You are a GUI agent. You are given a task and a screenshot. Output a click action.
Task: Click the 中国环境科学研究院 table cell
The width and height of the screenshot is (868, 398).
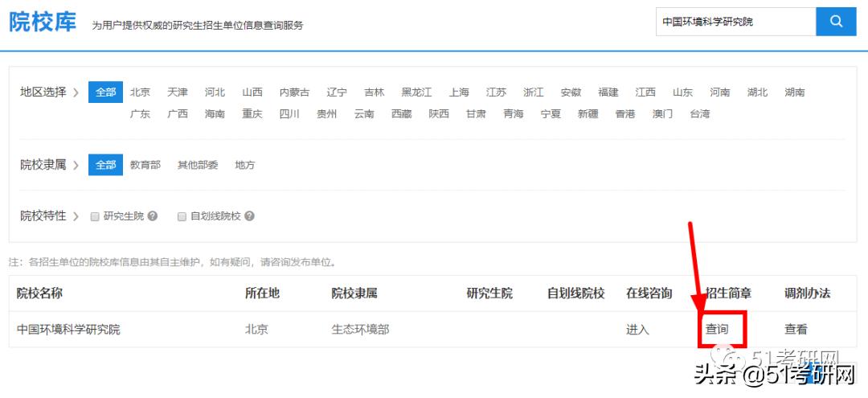click(x=68, y=330)
